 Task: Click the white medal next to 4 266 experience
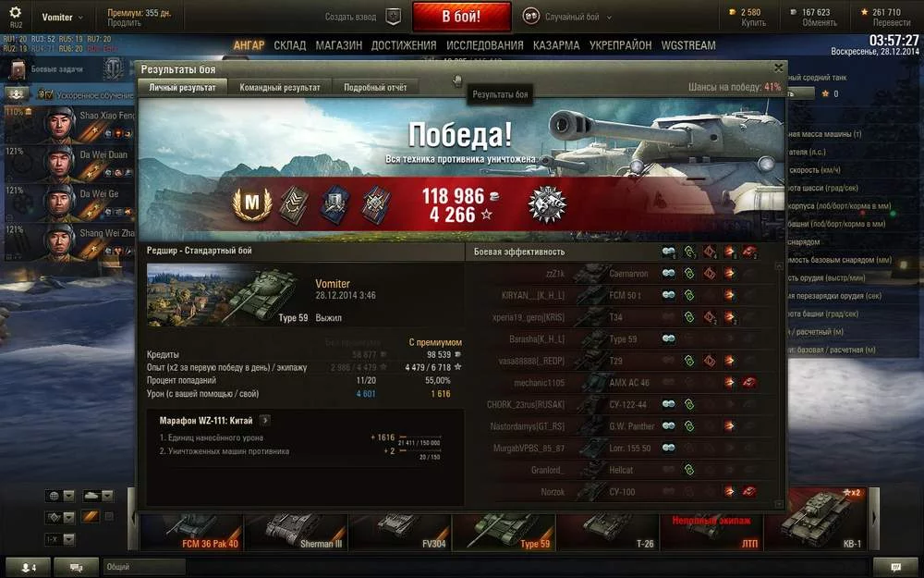pos(547,204)
